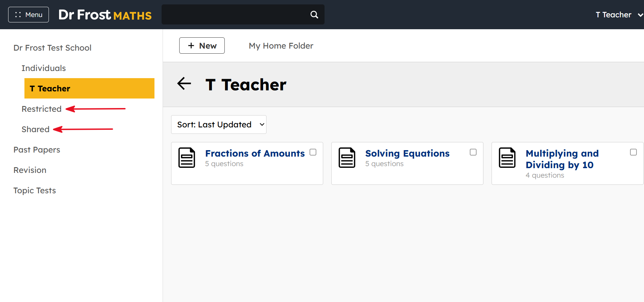Open the Menu grid button
The width and height of the screenshot is (644, 302).
pos(29,15)
